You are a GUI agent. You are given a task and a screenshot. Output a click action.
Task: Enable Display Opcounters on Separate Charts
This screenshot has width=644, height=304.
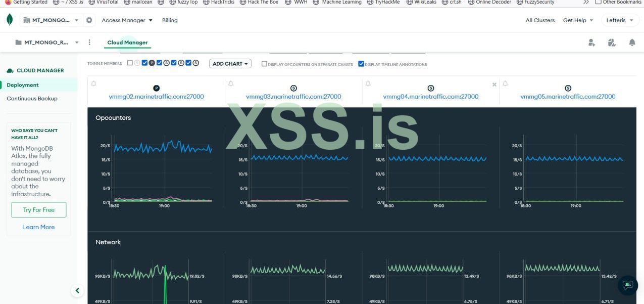coord(264,64)
